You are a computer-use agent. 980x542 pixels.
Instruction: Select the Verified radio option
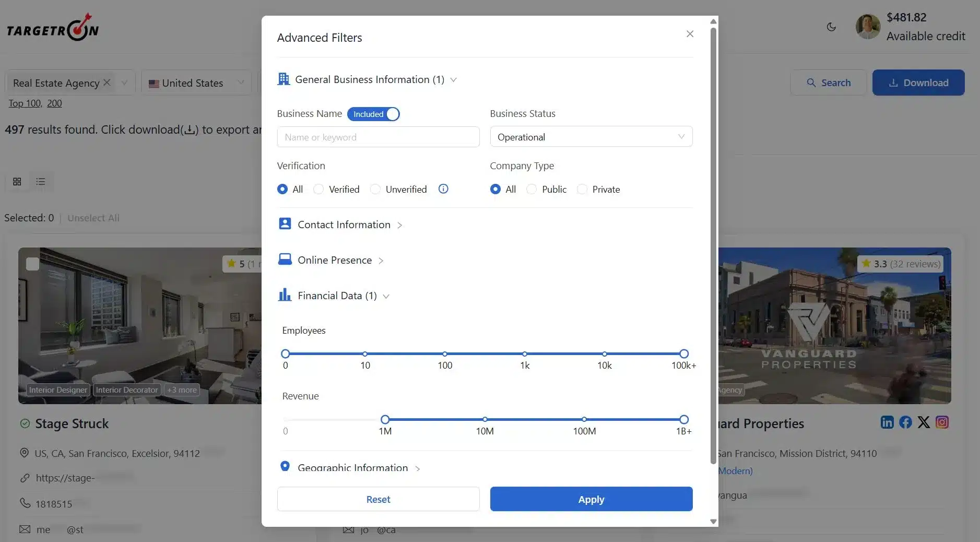point(318,189)
